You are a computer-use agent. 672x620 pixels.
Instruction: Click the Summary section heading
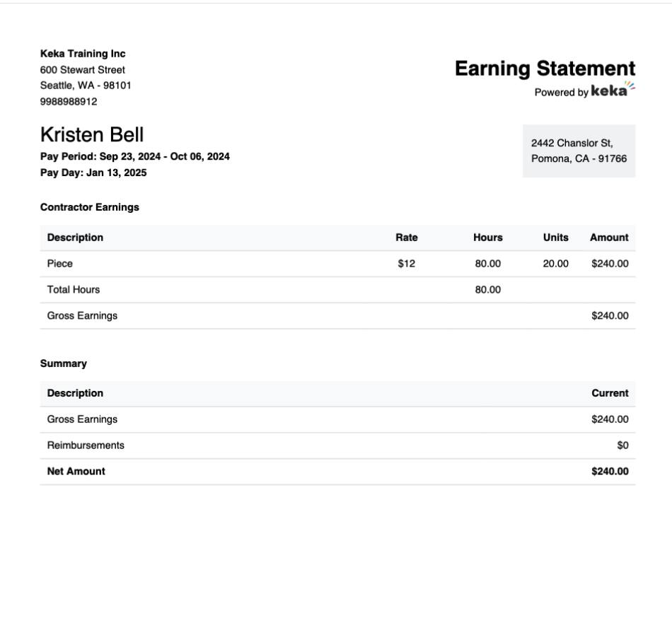pyautogui.click(x=64, y=363)
